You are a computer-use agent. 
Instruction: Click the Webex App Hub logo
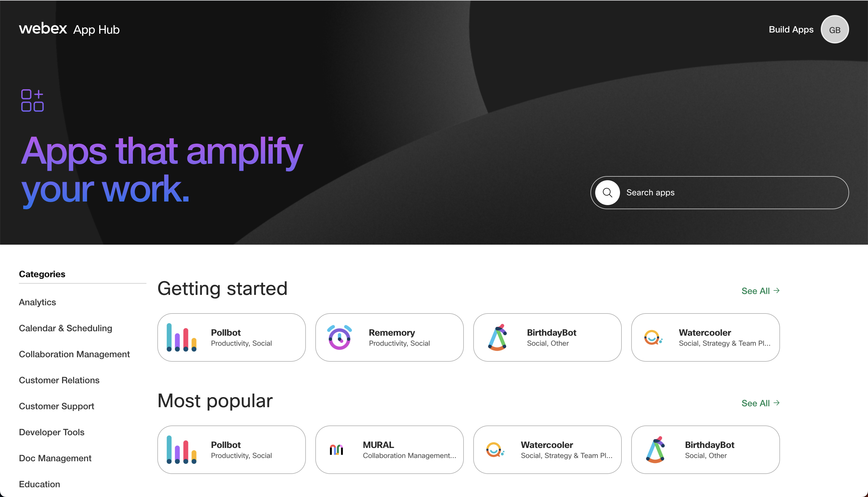(x=70, y=29)
